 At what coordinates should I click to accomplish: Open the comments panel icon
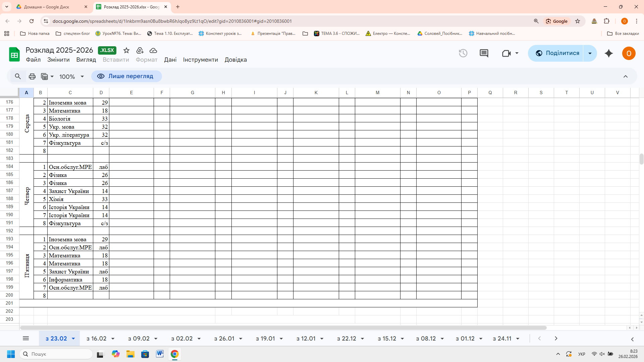484,53
